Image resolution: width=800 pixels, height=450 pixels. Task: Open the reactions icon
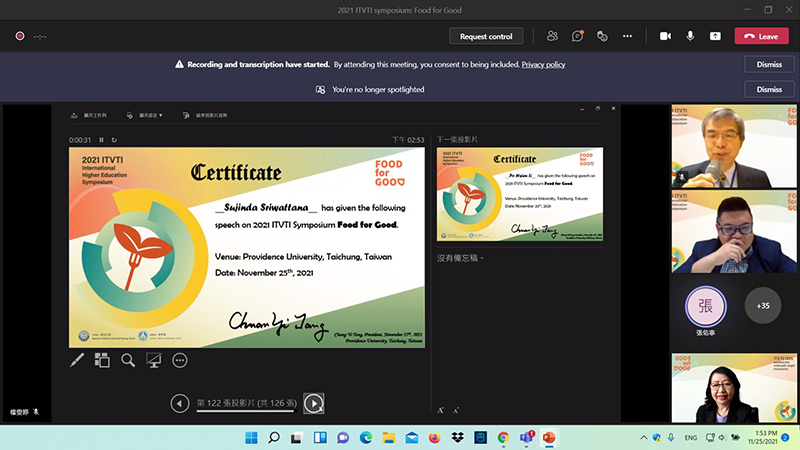point(602,36)
